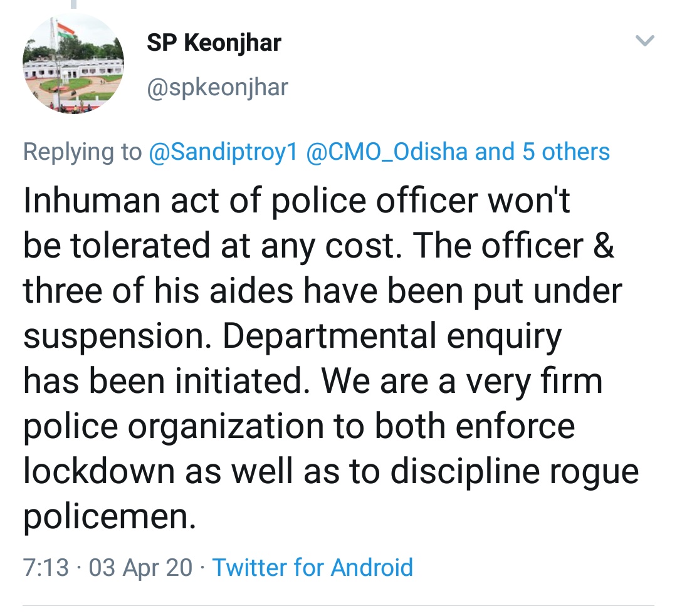677x616 pixels.
Task: Open the "Twitter for Android" source link
Action: tap(313, 567)
